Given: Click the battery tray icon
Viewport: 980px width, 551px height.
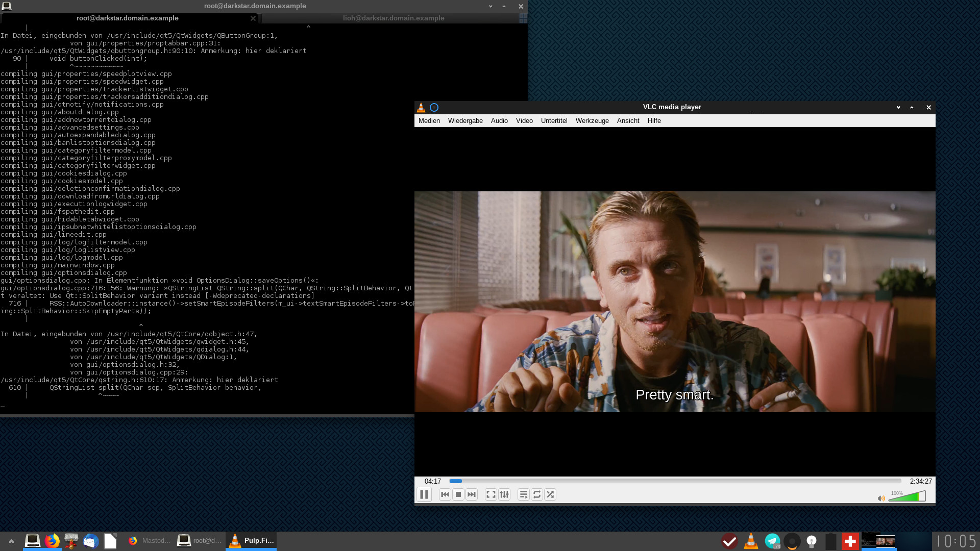Looking at the screenshot, I should pos(831,541).
